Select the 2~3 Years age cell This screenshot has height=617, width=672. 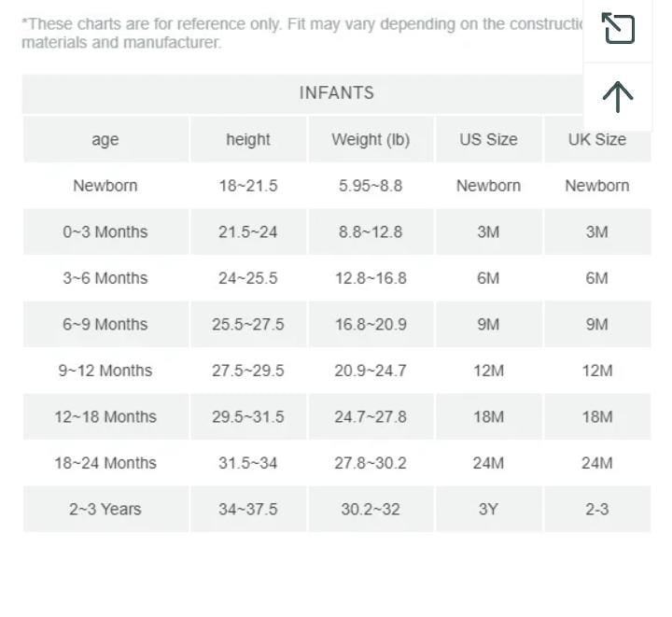(105, 510)
